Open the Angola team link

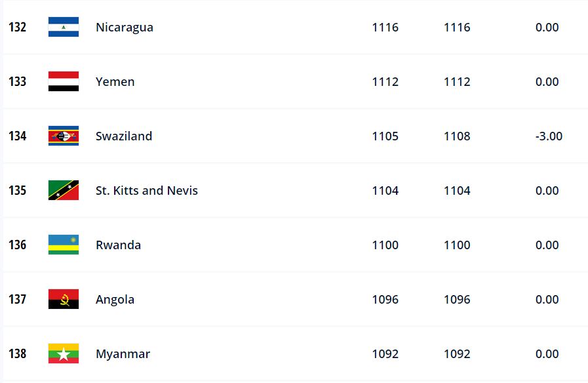(115, 300)
